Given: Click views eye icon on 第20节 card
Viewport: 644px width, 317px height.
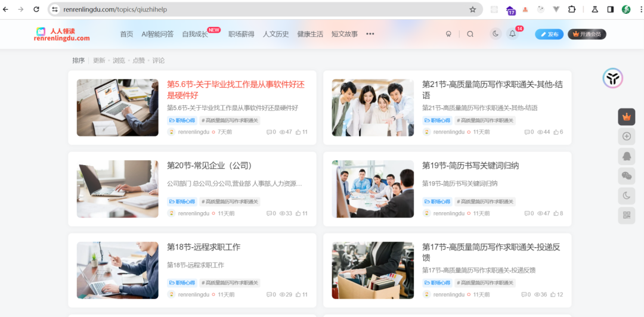Looking at the screenshot, I should click(282, 213).
